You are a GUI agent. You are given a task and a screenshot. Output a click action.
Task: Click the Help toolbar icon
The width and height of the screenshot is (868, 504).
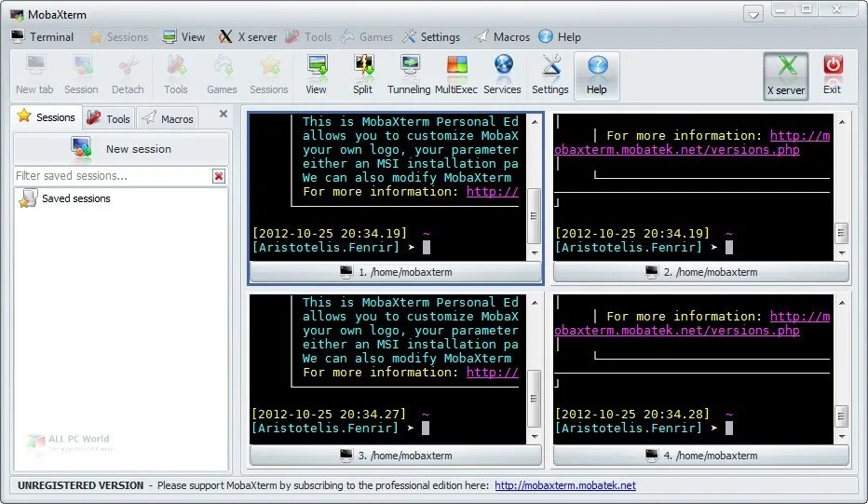597,76
